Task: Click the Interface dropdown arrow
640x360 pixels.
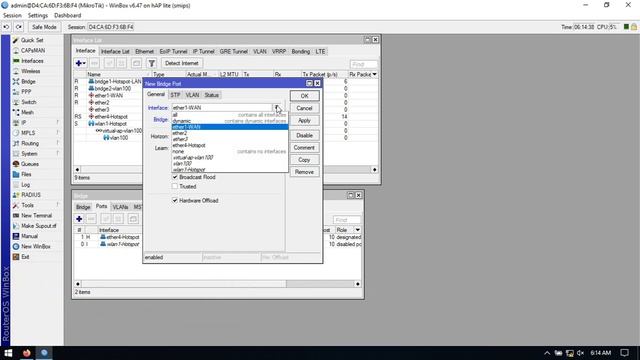Action: tap(277, 108)
